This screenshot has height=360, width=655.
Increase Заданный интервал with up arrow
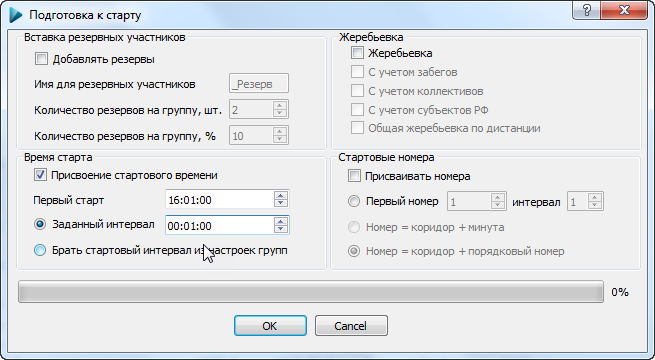pos(281,221)
